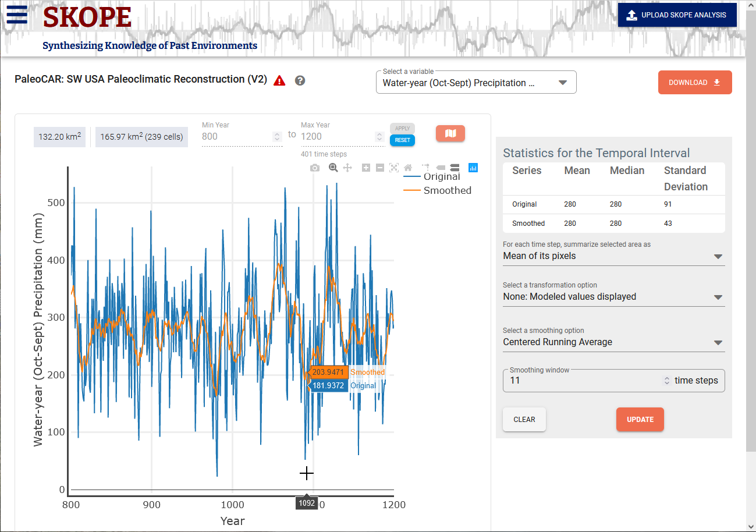Click the Update button

click(x=640, y=420)
